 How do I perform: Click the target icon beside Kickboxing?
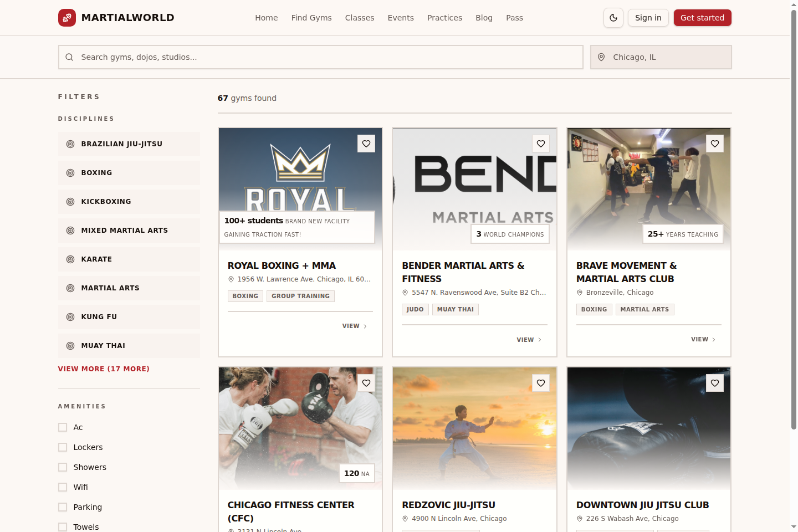[70, 202]
